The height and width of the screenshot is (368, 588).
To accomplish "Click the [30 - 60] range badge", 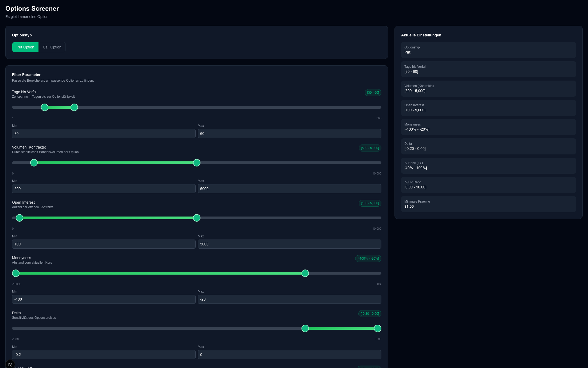I will (x=373, y=93).
